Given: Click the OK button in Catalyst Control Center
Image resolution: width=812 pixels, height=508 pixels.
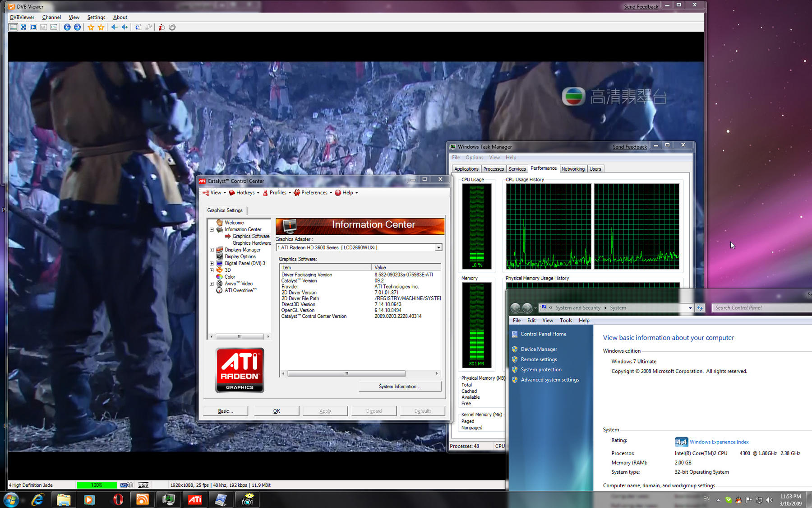Looking at the screenshot, I should click(277, 411).
